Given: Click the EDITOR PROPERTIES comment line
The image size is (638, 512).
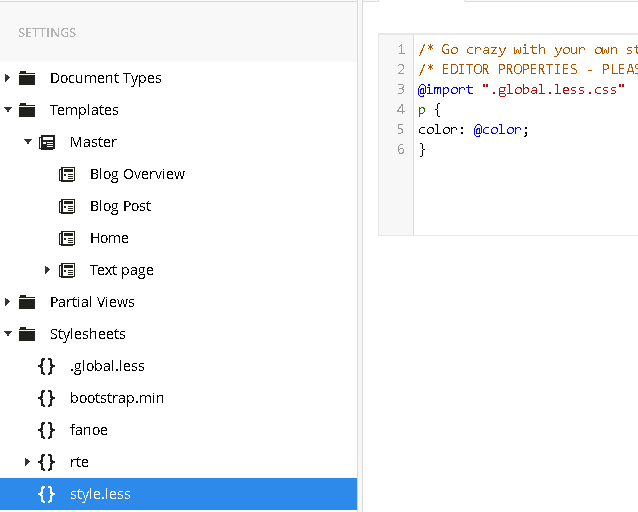Looking at the screenshot, I should 528,70.
